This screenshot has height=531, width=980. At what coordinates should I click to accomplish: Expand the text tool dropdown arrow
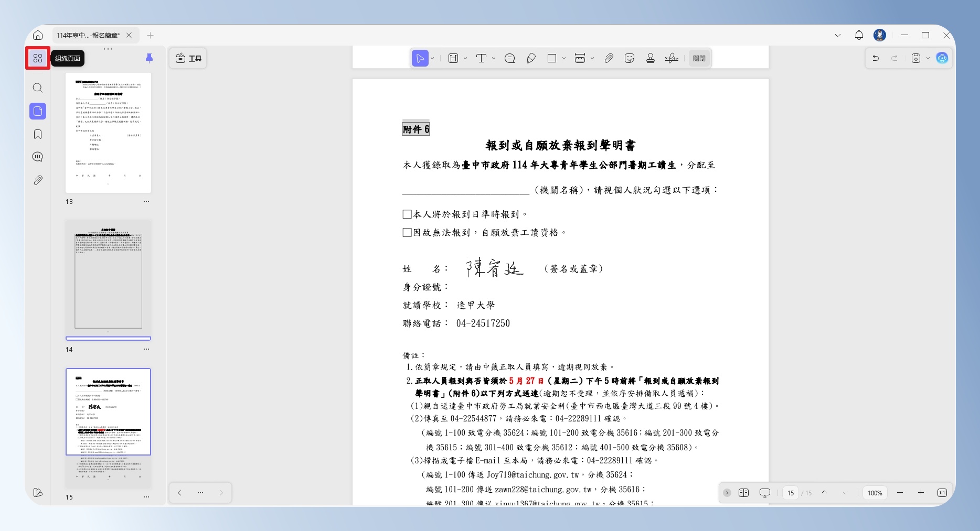[x=494, y=58]
